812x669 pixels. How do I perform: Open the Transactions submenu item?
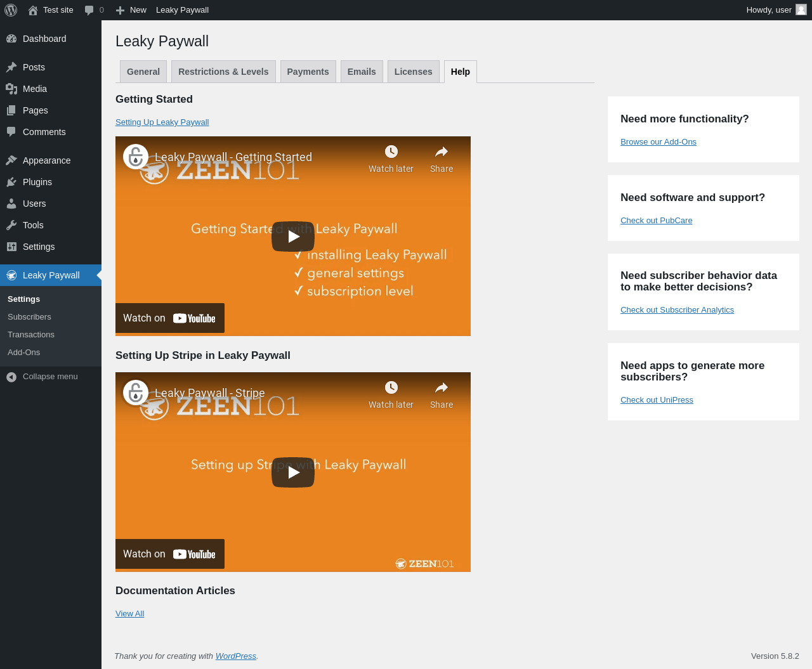point(31,335)
